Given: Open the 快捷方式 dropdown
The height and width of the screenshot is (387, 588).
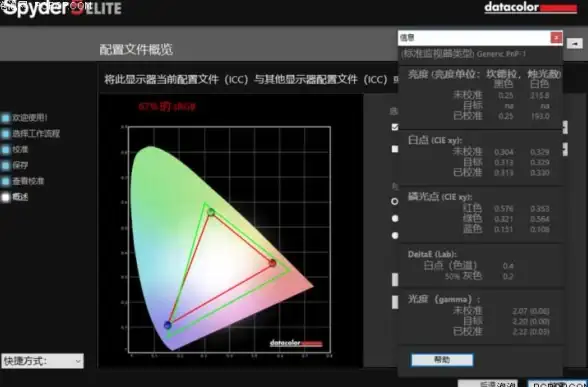Looking at the screenshot, I should point(42,361).
